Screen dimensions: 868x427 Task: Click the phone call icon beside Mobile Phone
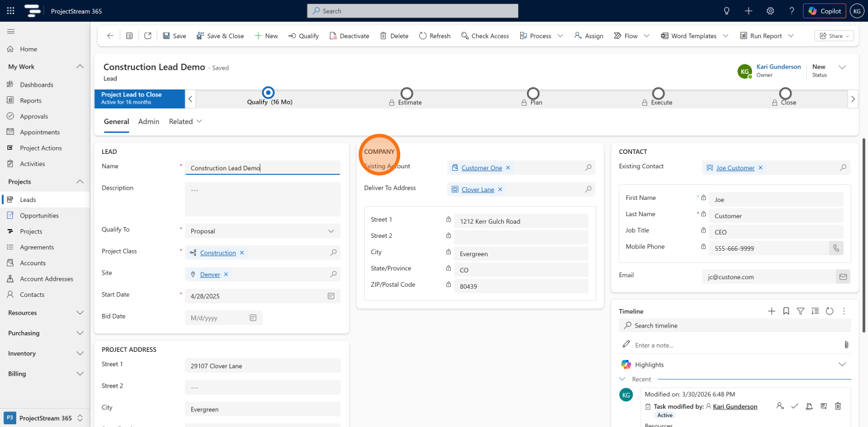click(836, 248)
